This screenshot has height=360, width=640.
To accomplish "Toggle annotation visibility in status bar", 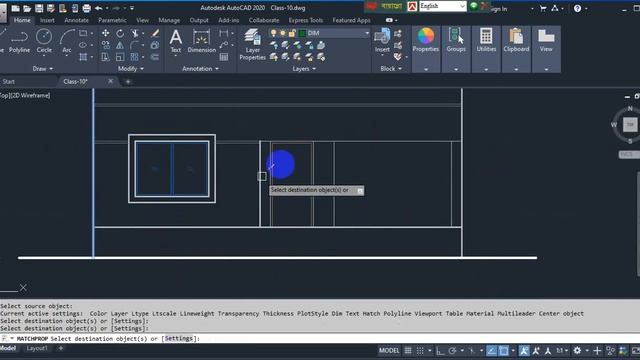I will coord(524,351).
